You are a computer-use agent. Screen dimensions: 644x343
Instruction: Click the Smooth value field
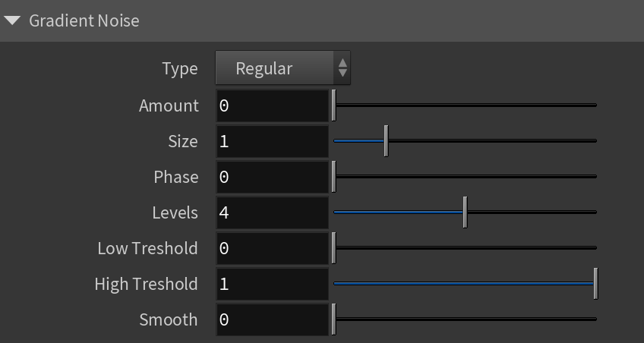(x=273, y=320)
